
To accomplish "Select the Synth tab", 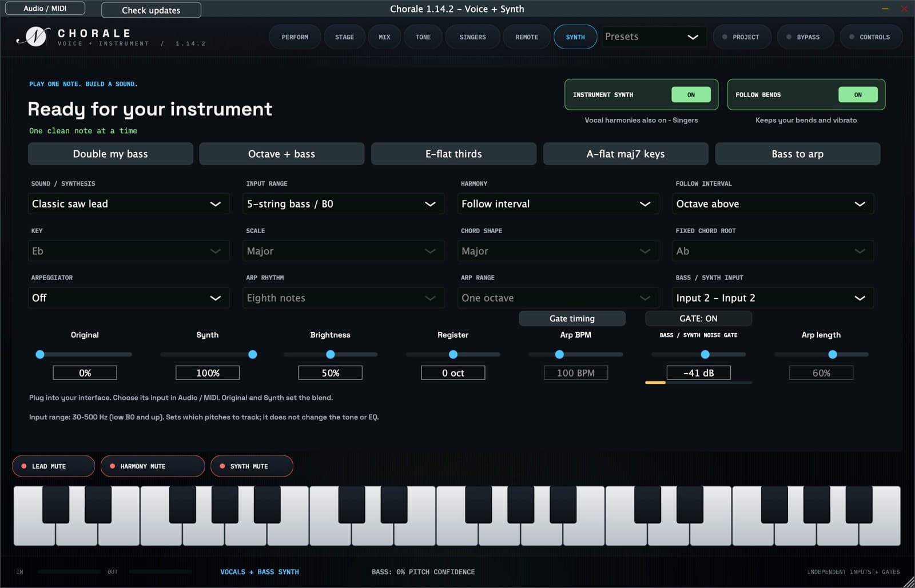I will tap(575, 37).
